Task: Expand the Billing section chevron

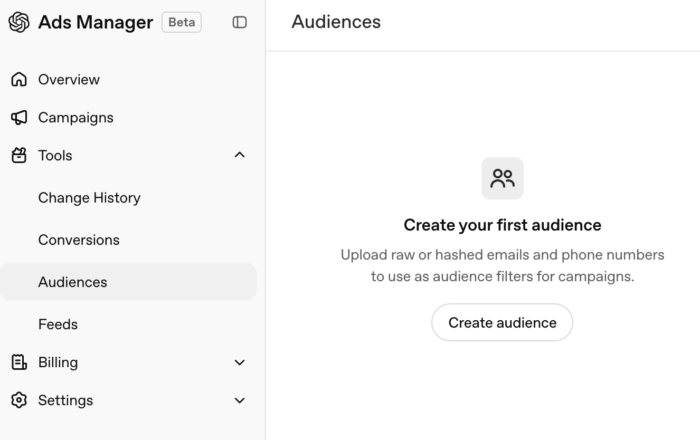Action: pyautogui.click(x=240, y=362)
